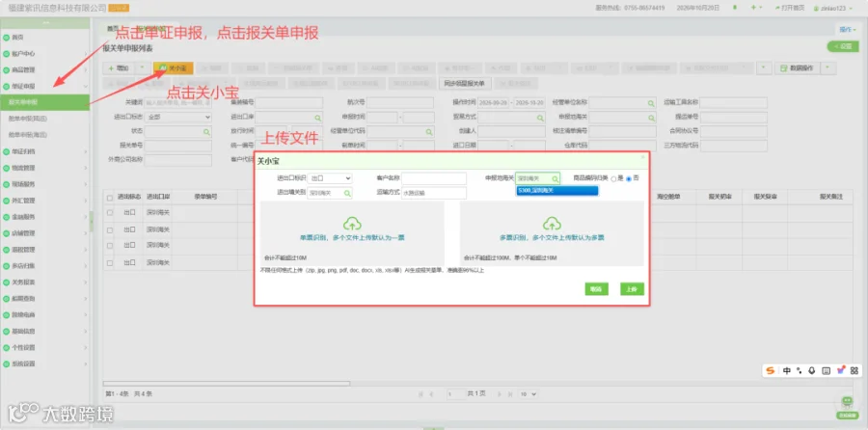Viewport: 868px width, 430px height.
Task: Click the 运输方式 input field
Action: [434, 193]
